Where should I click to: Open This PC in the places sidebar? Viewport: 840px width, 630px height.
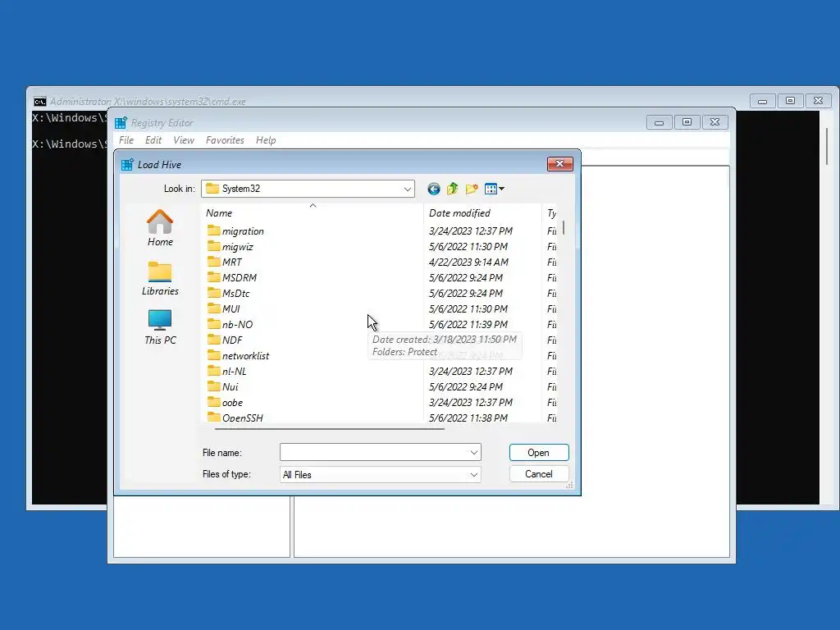click(160, 327)
